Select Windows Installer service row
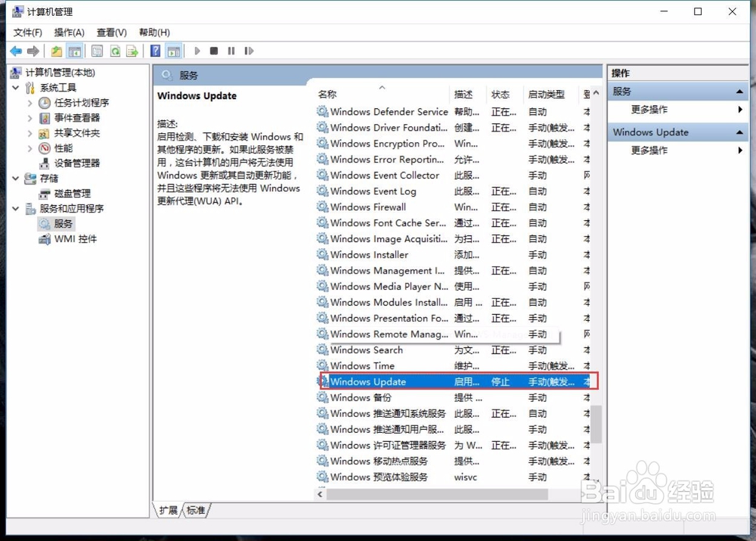 pyautogui.click(x=453, y=255)
